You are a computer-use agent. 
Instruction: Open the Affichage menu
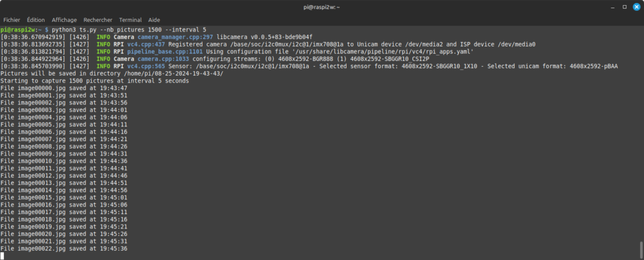64,20
